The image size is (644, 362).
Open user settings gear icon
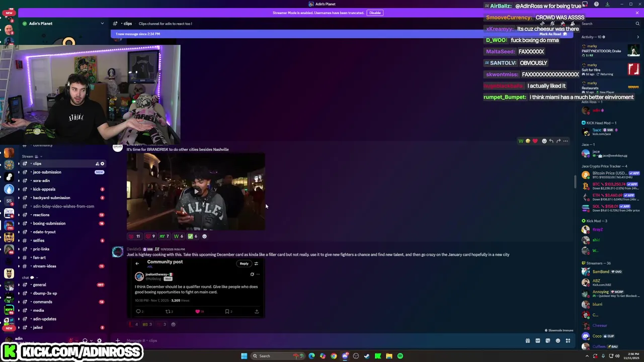[x=99, y=340]
